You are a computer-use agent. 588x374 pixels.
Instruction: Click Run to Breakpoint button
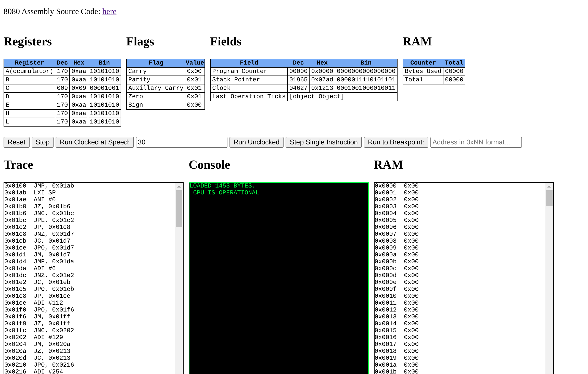pyautogui.click(x=395, y=142)
